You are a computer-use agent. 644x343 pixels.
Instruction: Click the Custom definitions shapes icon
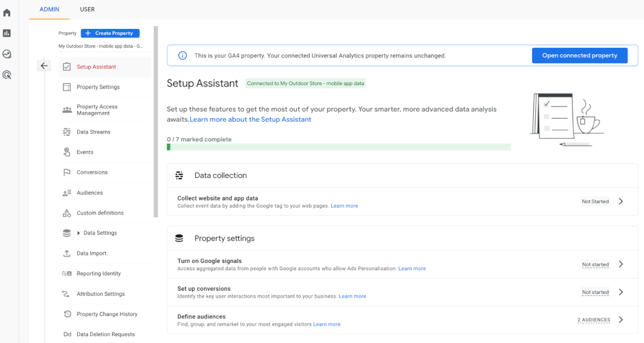(x=67, y=213)
